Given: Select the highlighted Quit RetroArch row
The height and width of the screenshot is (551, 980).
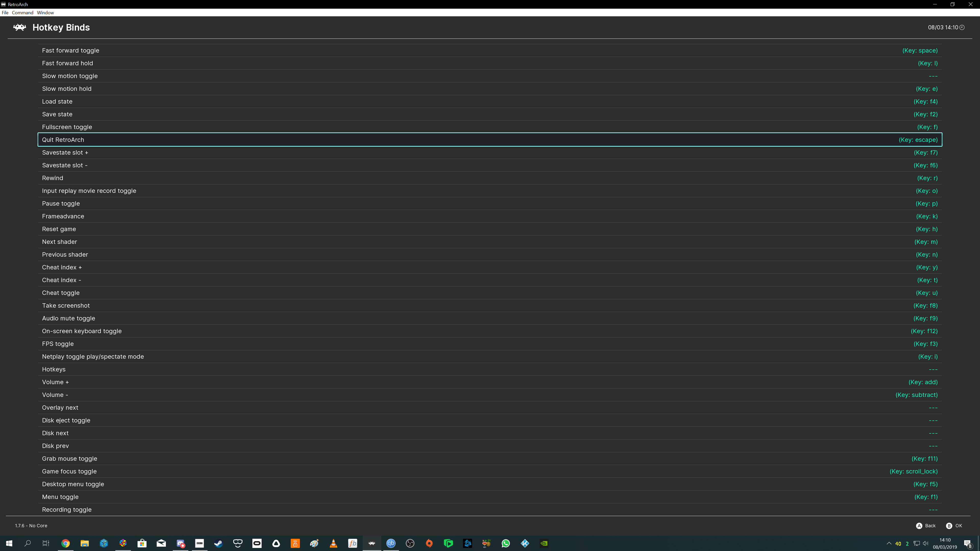Looking at the screenshot, I should [490, 140].
